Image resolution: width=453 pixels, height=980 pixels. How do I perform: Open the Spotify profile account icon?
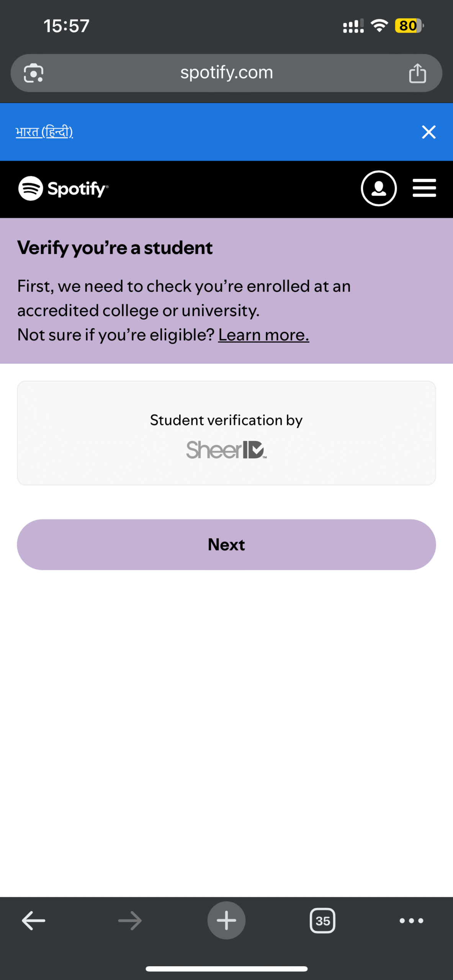pyautogui.click(x=378, y=188)
